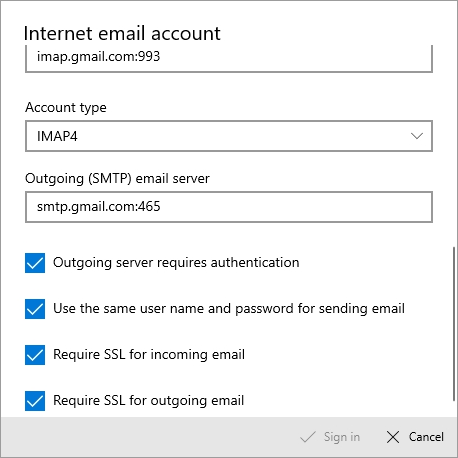Click into the smtp.gmail.com:465 outgoing server field
Image resolution: width=458 pixels, height=458 pixels.
coord(229,207)
